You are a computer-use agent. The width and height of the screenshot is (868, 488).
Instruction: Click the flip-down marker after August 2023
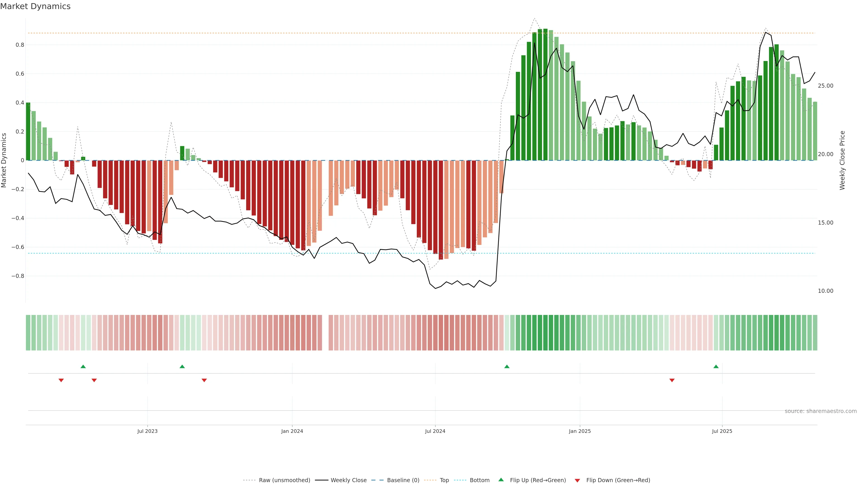204,380
